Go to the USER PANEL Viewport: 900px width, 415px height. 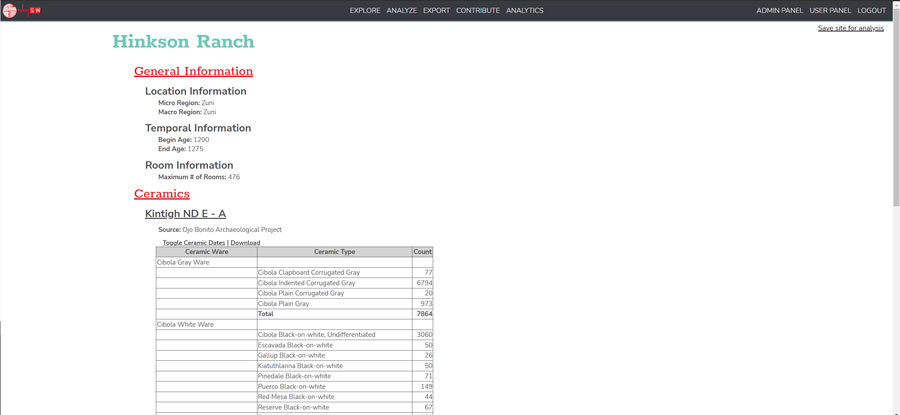(830, 11)
